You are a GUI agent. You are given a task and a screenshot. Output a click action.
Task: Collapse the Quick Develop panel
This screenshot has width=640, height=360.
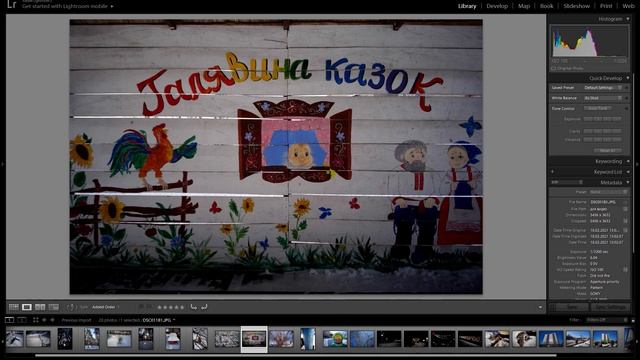pyautogui.click(x=628, y=78)
